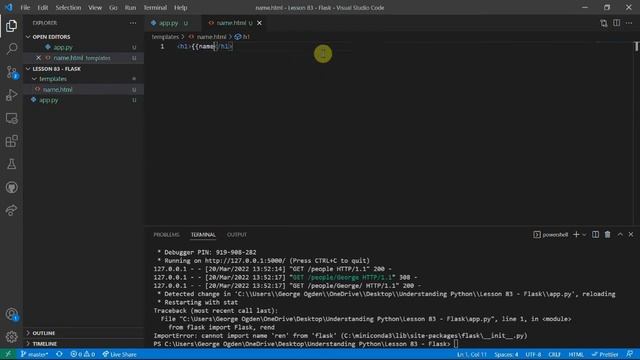Open the Run menu
This screenshot has width=640, height=360.
[x=130, y=7]
